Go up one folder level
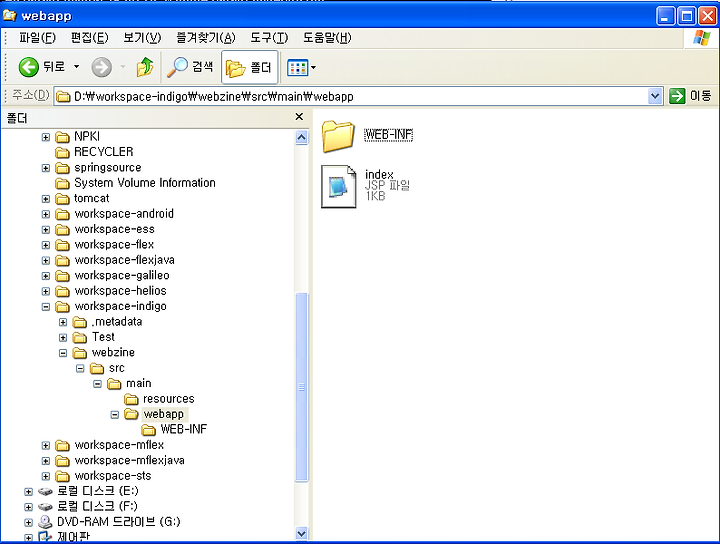The height and width of the screenshot is (544, 720). (145, 67)
